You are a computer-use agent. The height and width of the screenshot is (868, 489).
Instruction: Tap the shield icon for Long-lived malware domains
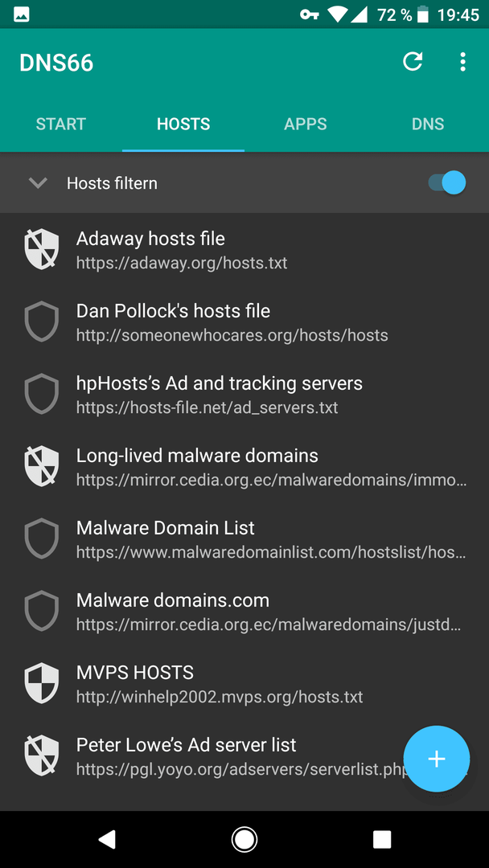pos(42,467)
